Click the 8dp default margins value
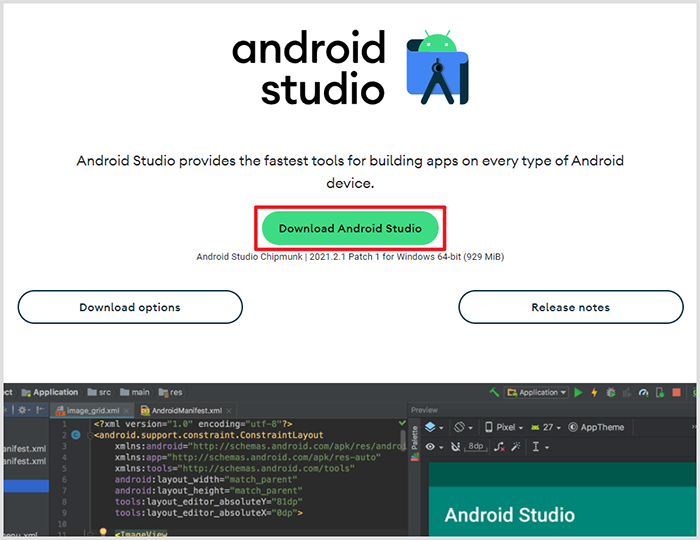This screenshot has height=540, width=700. coord(475,446)
